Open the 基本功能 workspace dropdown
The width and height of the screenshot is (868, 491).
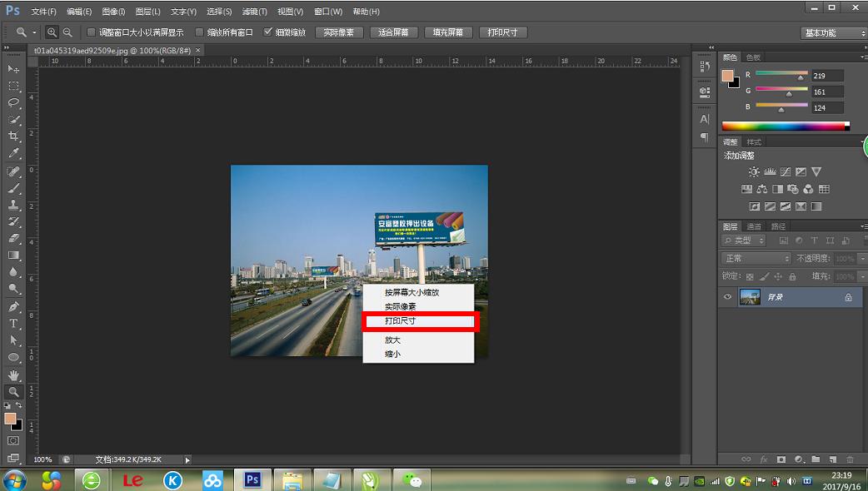(834, 32)
